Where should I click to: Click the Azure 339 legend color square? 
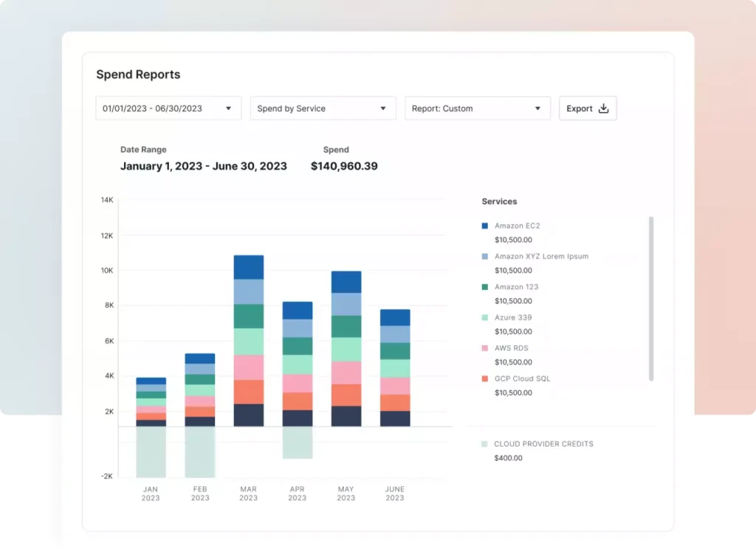pos(484,317)
